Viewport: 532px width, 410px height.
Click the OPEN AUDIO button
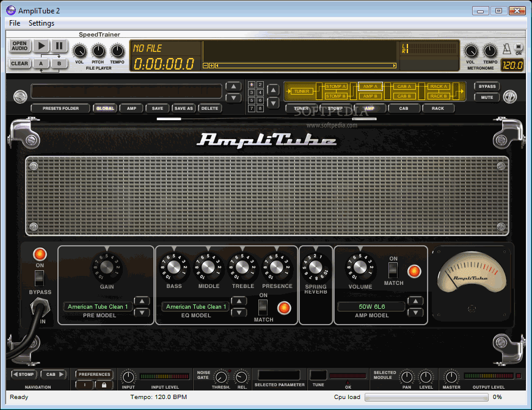[x=20, y=46]
